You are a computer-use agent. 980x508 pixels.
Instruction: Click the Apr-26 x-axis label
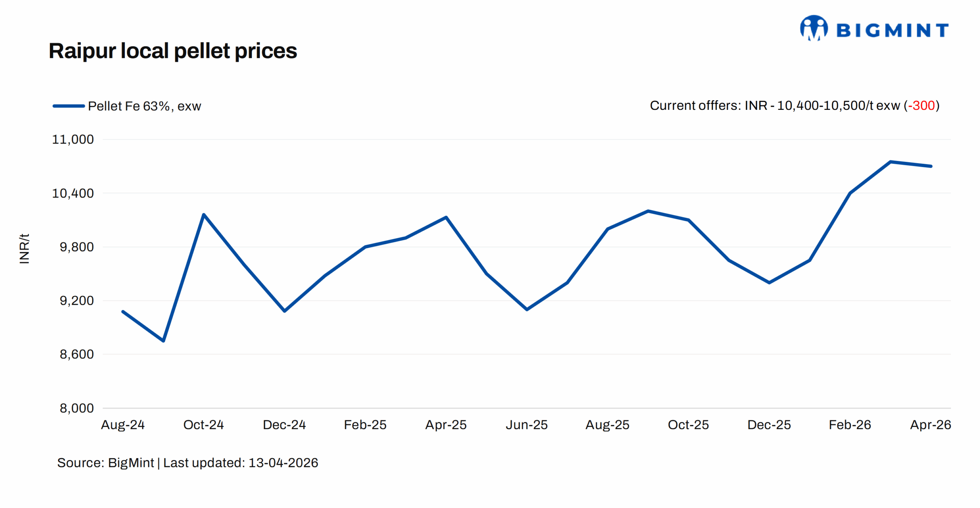coord(930,425)
